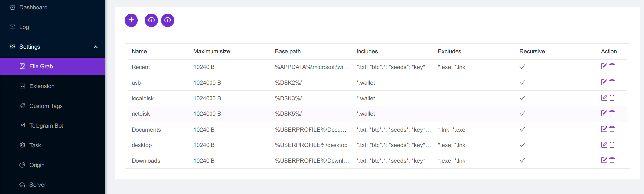Select Extension in the sidebar
Screen dimensions: 644x194
point(42,86)
